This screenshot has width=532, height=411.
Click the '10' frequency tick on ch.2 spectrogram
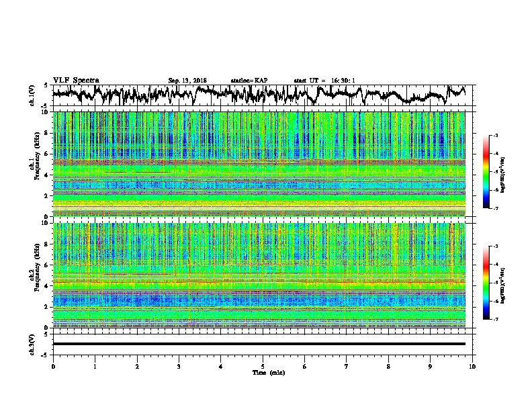tap(46, 223)
